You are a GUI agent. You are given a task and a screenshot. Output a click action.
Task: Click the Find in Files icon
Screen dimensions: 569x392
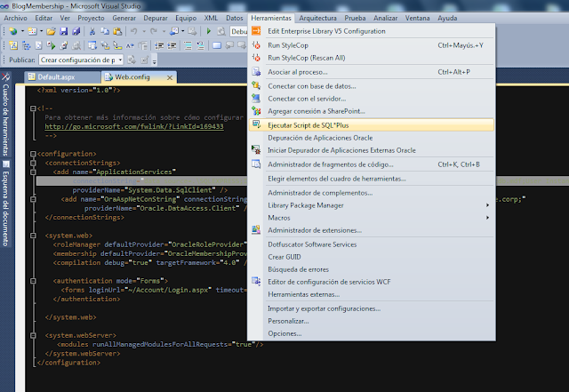coord(221,32)
